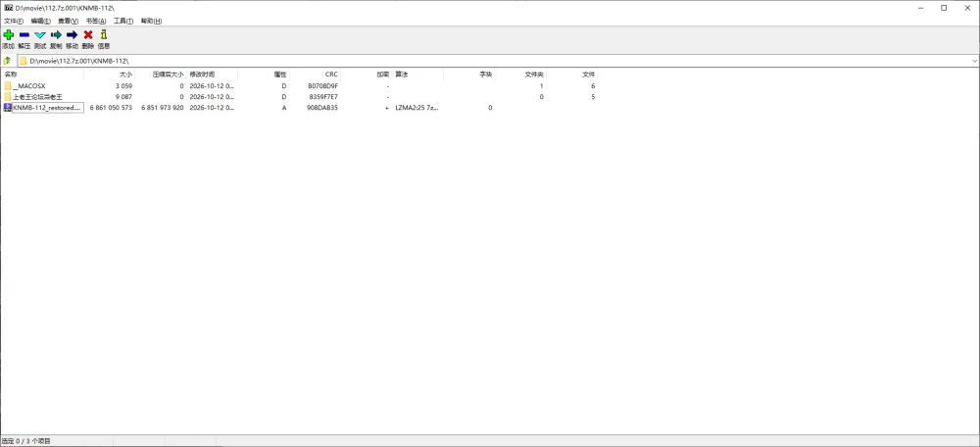The width and height of the screenshot is (980, 447).
Task: Go up one folder with the green up-arrow icon
Action: click(7, 61)
